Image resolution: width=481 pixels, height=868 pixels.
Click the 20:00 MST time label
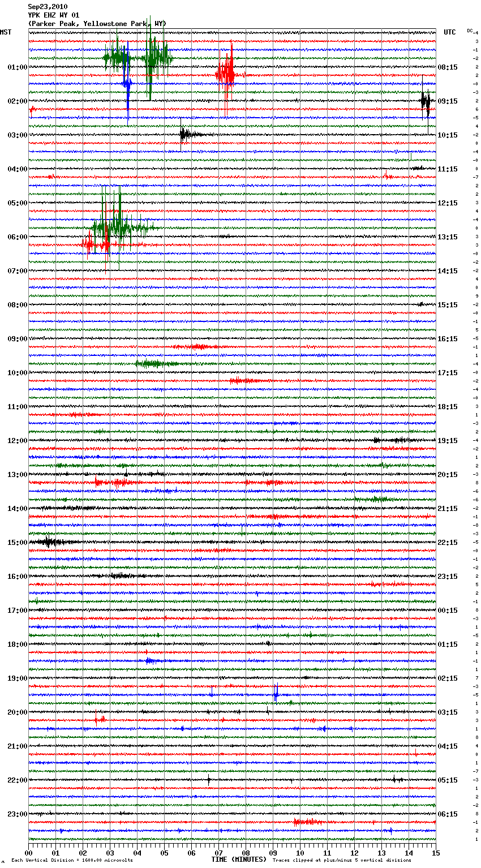coord(18,712)
